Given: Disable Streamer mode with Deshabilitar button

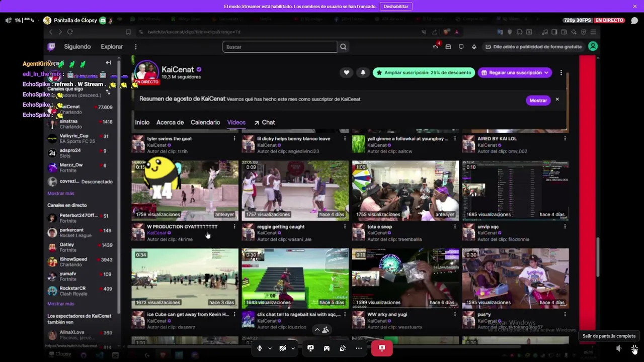Looking at the screenshot, I should 396,7.
